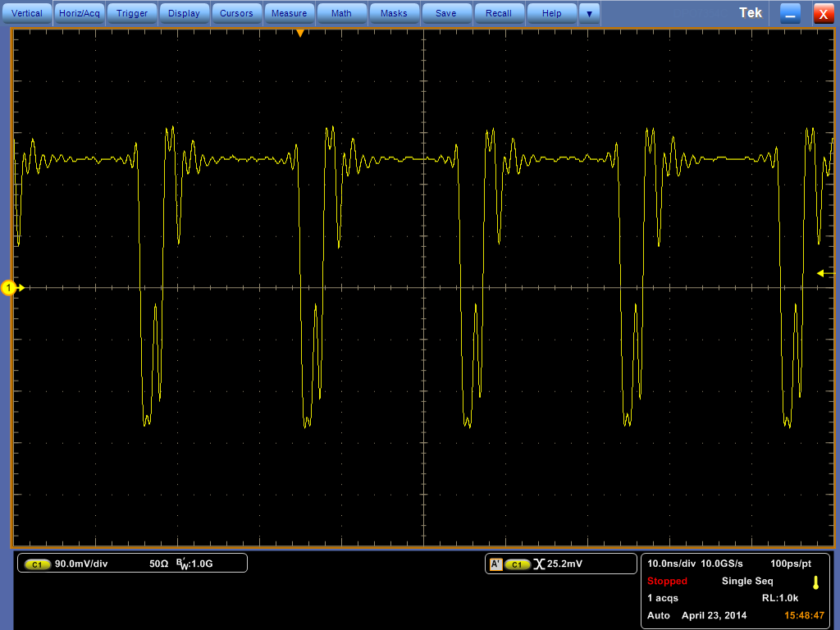Click the yellow temperature indicator icon

click(x=816, y=583)
